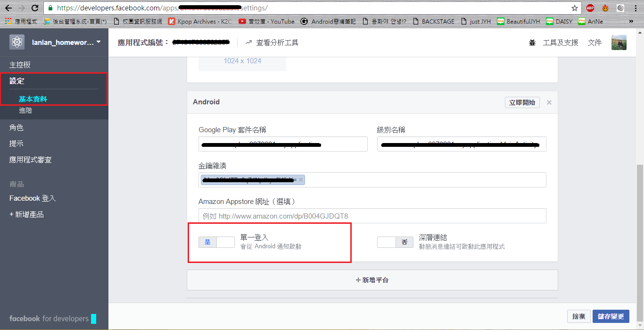Open 文件 documentation

(x=594, y=42)
